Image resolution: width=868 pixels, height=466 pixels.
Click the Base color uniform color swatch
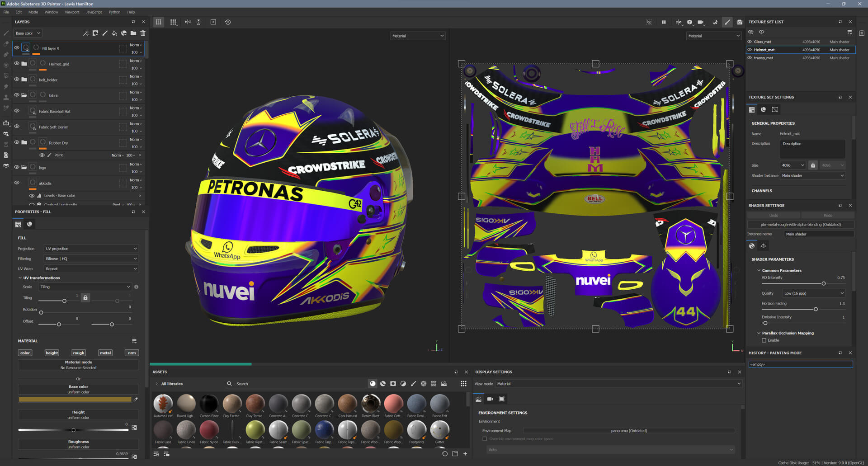click(75, 400)
